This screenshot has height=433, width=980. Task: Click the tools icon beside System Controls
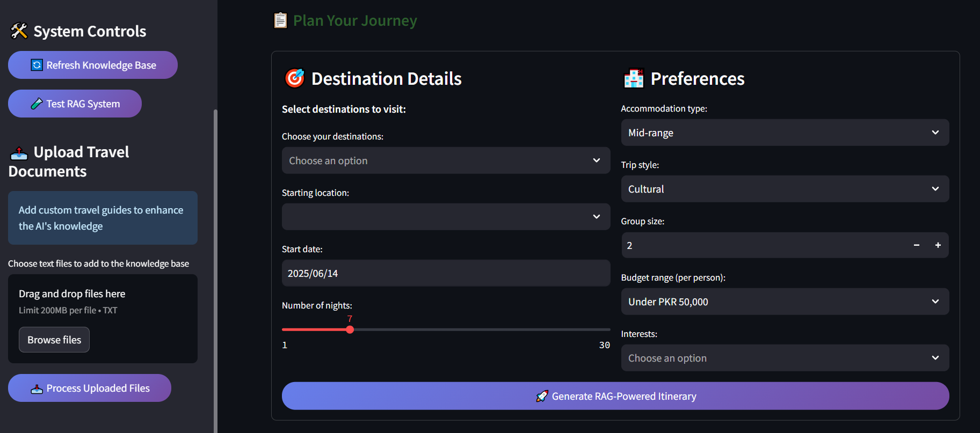pyautogui.click(x=19, y=31)
